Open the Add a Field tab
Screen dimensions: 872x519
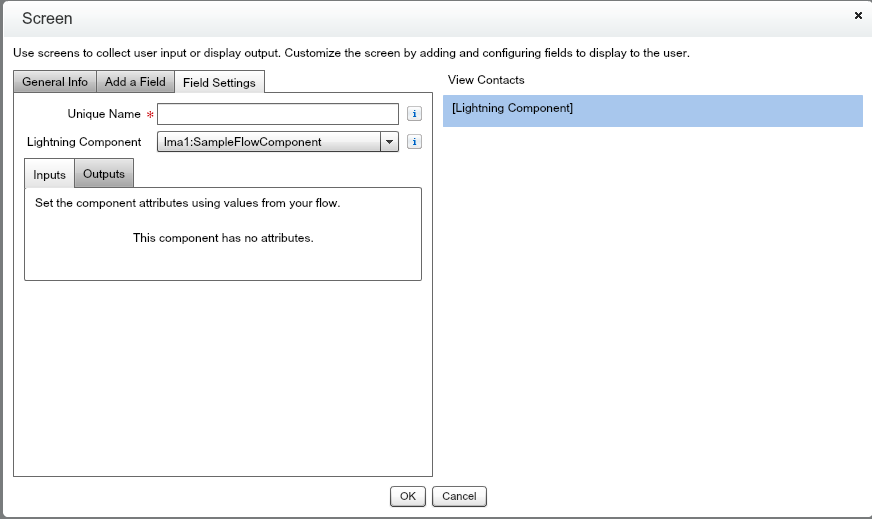click(135, 82)
